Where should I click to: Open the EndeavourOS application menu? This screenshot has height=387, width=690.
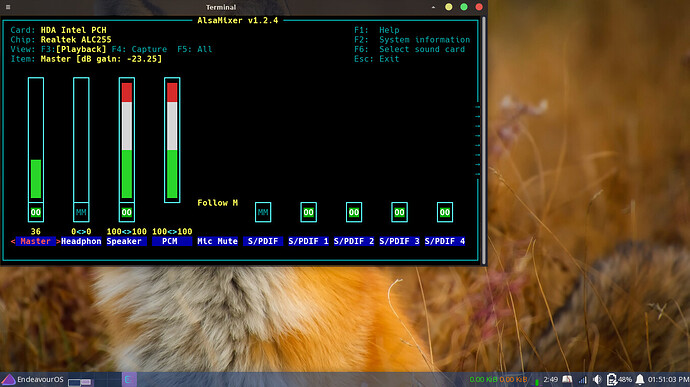(33, 380)
